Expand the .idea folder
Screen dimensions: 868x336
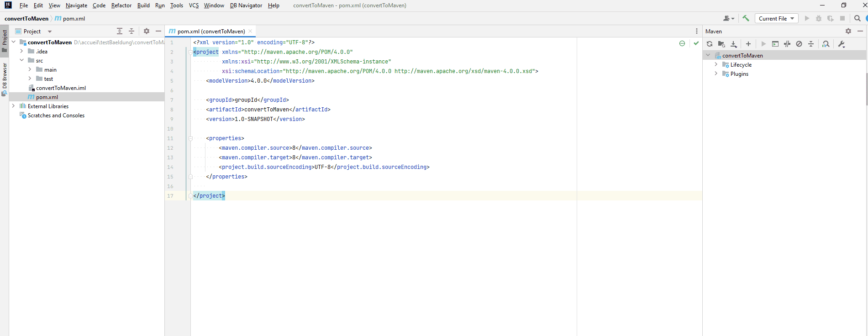tap(21, 51)
